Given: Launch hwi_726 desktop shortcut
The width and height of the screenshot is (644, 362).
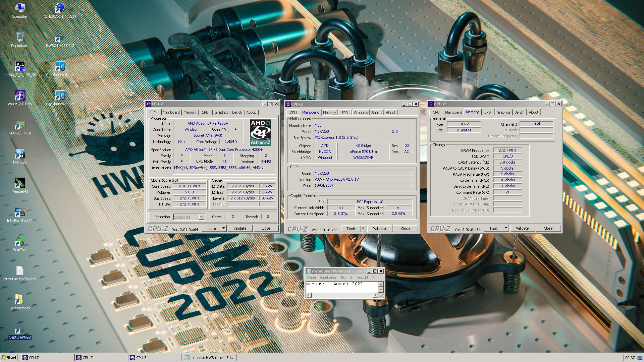Looking at the screenshot, I should click(20, 156).
